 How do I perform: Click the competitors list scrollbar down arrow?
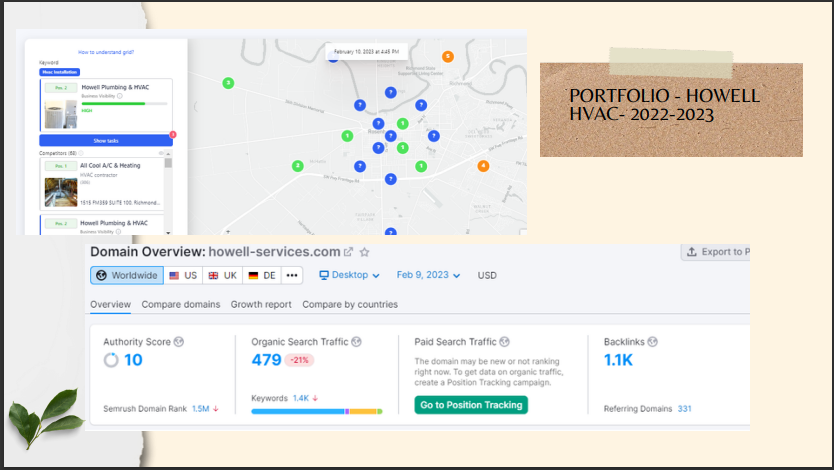coord(168,232)
